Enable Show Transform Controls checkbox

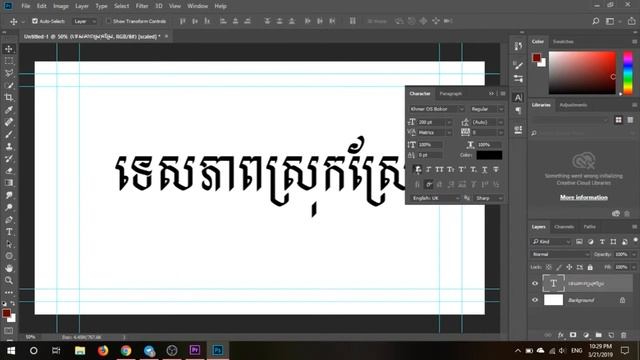tap(108, 21)
